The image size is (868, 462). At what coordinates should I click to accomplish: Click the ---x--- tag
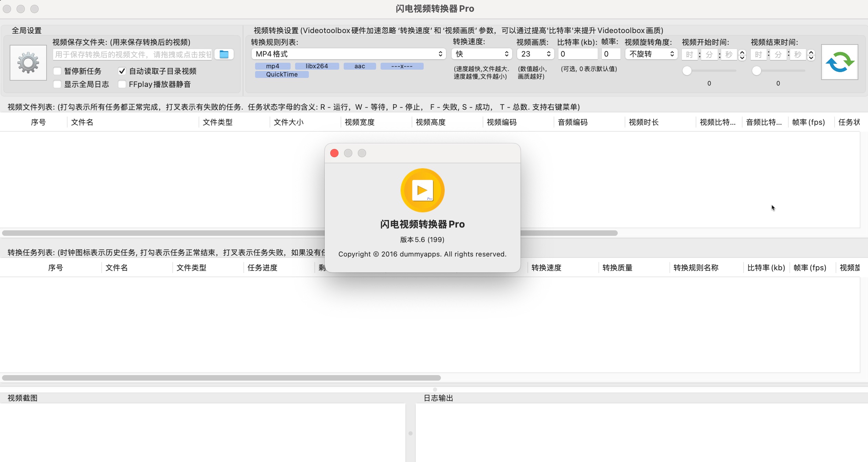402,66
